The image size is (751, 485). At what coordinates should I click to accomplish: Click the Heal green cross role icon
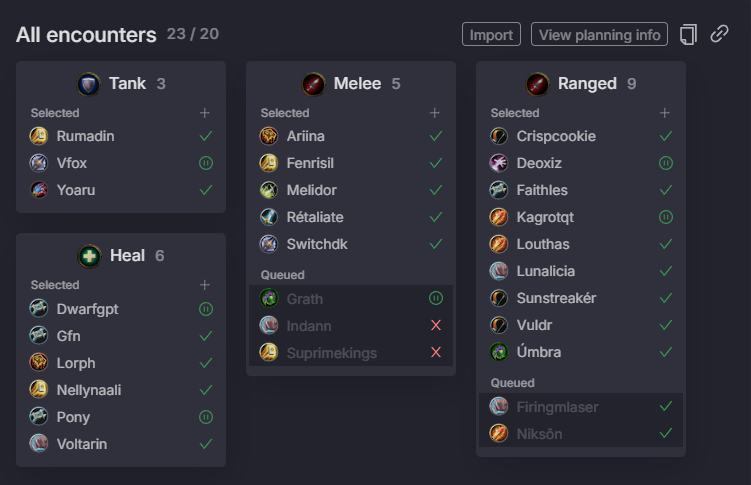point(89,256)
